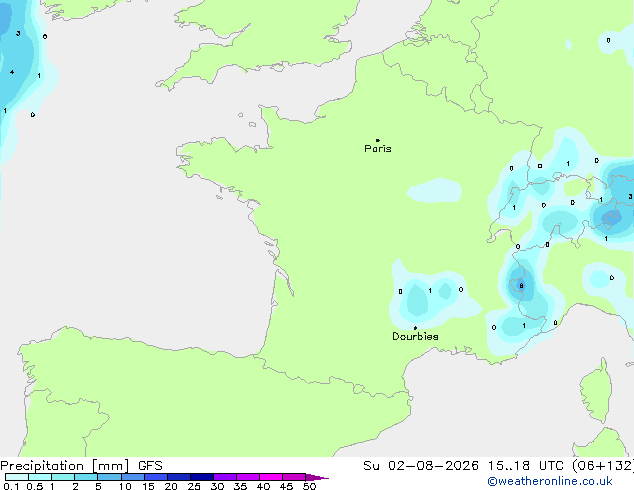Pick the 40–45 mm magenta legend swatch

pyautogui.click(x=271, y=477)
